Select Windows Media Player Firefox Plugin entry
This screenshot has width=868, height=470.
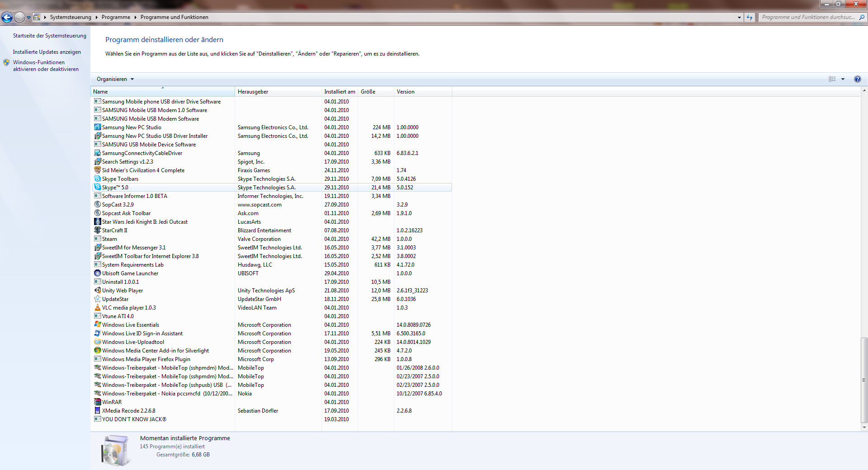(x=271, y=359)
